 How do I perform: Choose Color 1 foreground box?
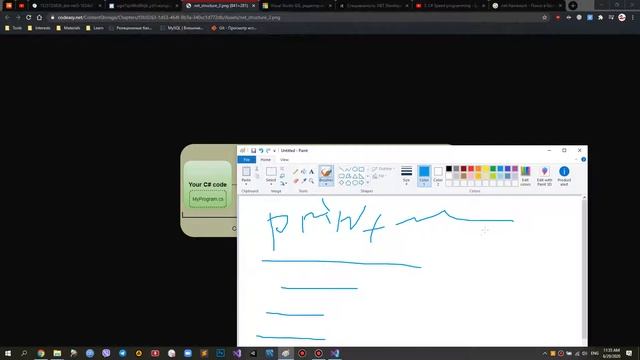click(x=424, y=176)
